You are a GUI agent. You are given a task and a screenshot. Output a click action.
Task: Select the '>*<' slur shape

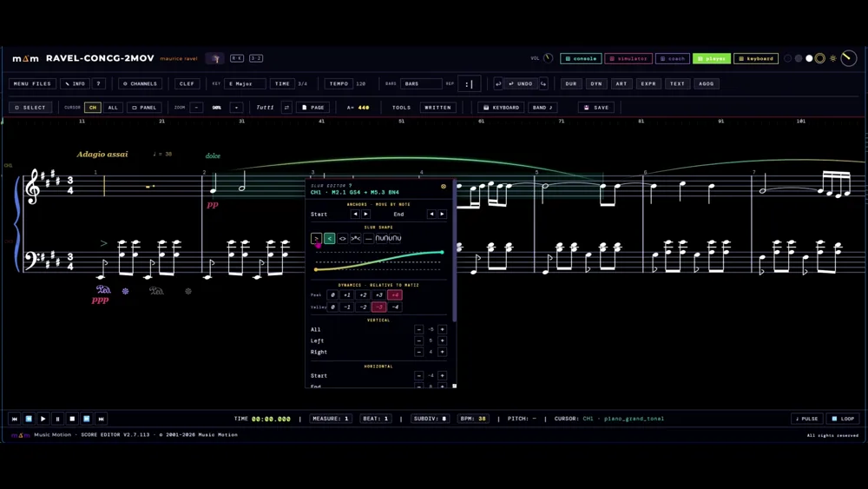pyautogui.click(x=355, y=238)
